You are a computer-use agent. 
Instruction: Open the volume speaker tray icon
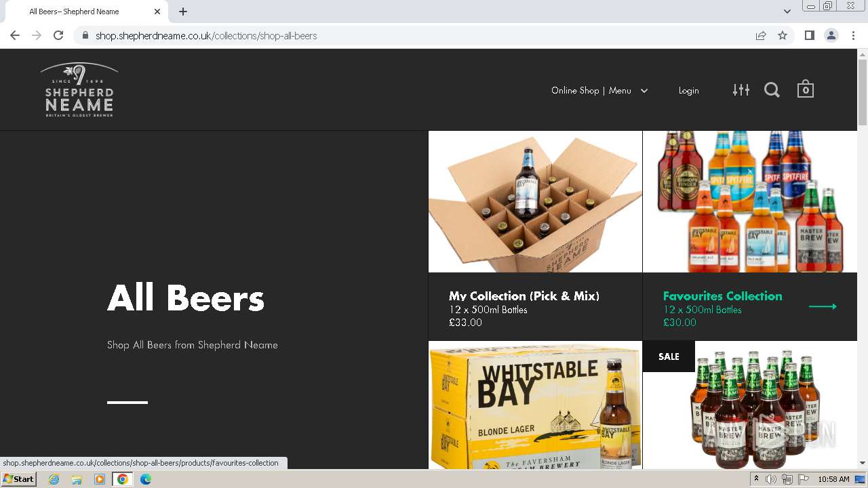pyautogui.click(x=771, y=479)
